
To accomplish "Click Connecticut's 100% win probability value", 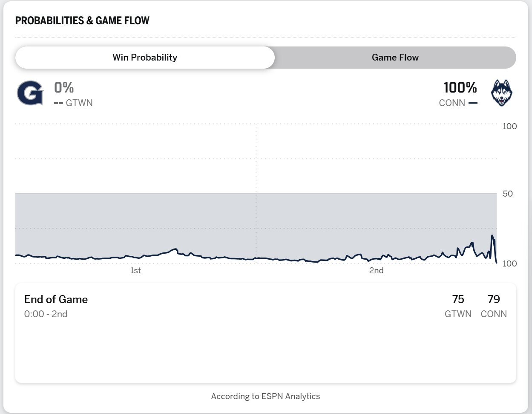I will click(460, 88).
